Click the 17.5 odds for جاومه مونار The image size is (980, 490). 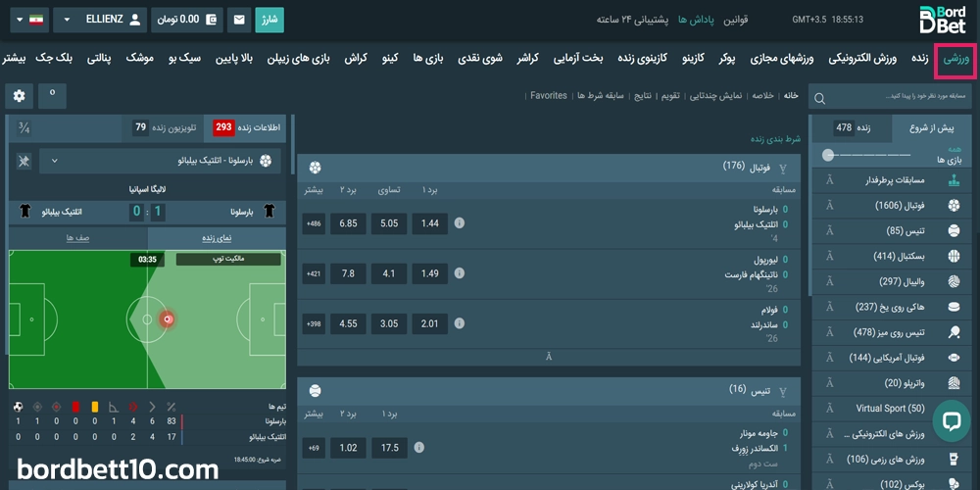[389, 448]
